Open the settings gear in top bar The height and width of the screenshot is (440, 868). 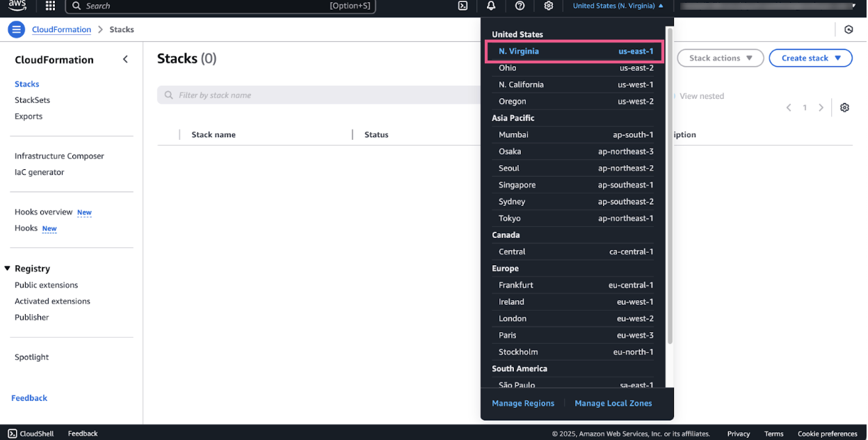tap(549, 6)
